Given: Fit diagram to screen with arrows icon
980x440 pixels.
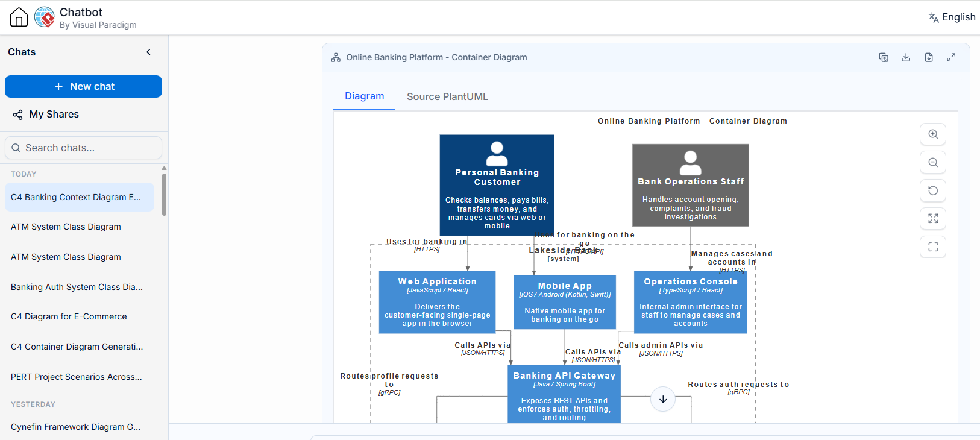Looking at the screenshot, I should click(x=933, y=218).
